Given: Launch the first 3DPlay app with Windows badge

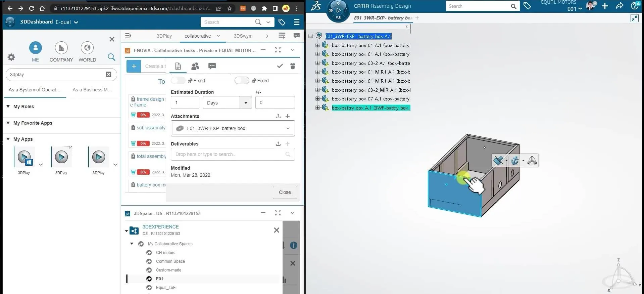Looking at the screenshot, I should pos(24,157).
